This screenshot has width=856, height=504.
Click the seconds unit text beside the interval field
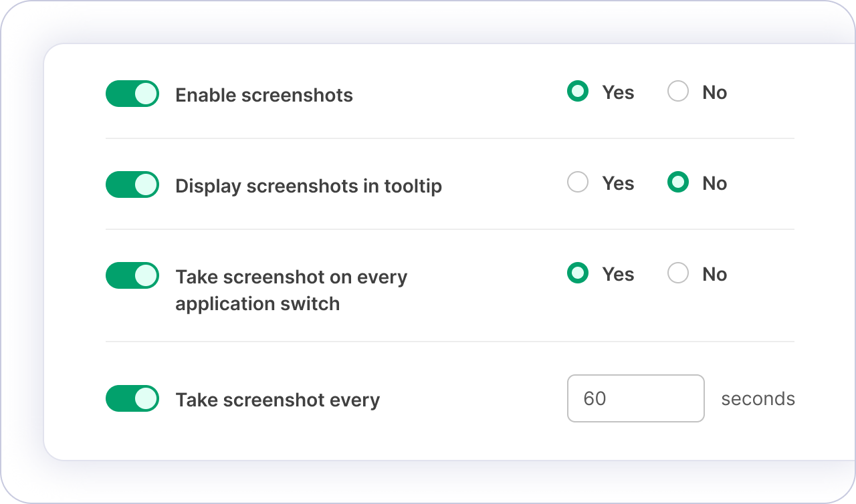pyautogui.click(x=758, y=399)
